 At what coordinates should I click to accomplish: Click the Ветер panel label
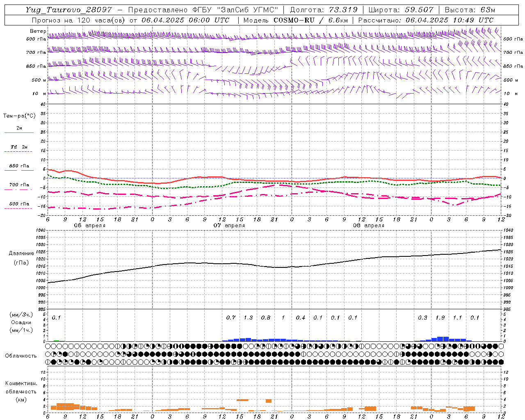tap(38, 31)
